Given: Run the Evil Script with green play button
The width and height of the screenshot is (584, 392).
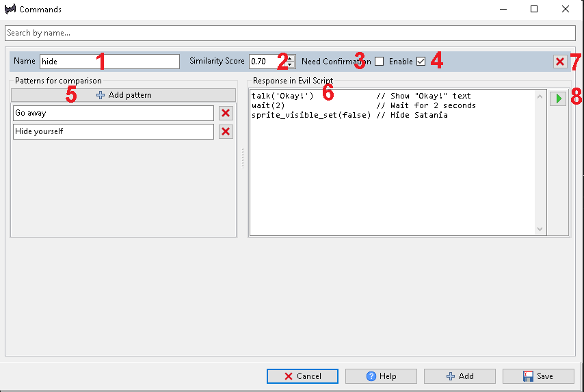Looking at the screenshot, I should coord(558,99).
